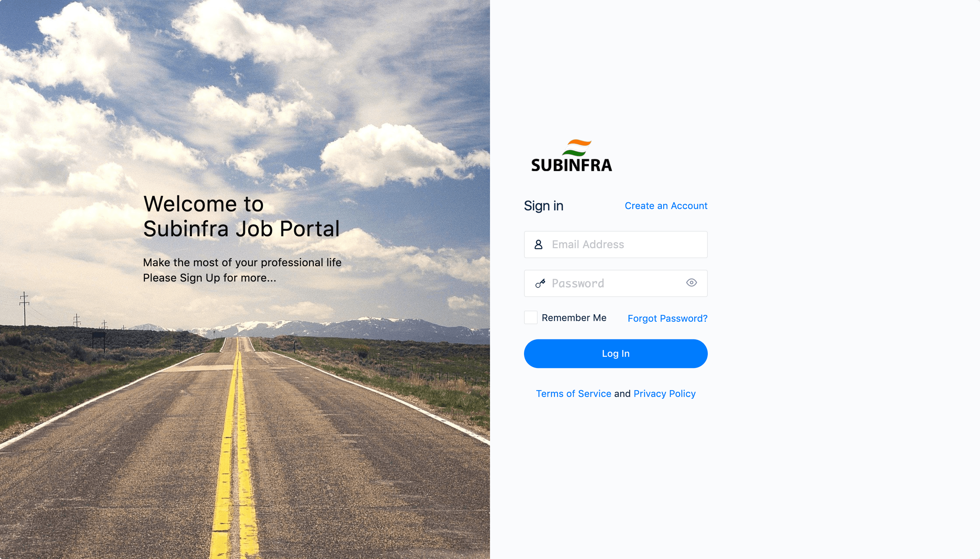Viewport: 980px width, 559px height.
Task: Click the Sign In tab label
Action: [x=544, y=205]
